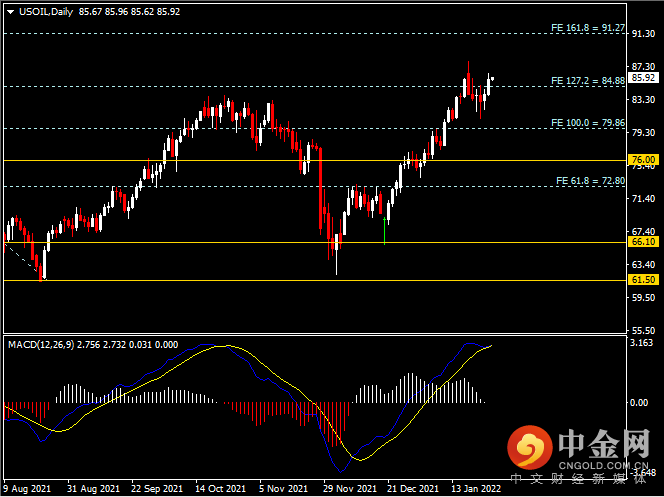
Task: Click the green up arrow marker on chart
Action: [384, 231]
